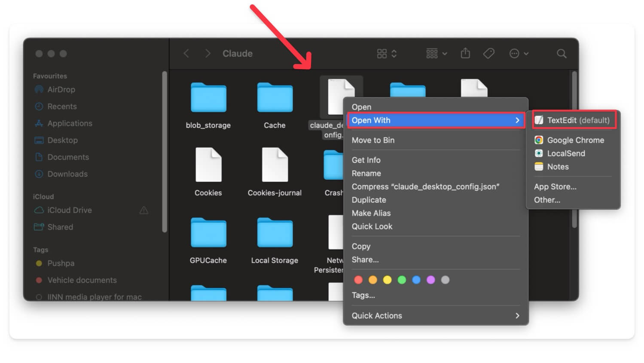Click the file area vertical scrollbar

click(574, 149)
